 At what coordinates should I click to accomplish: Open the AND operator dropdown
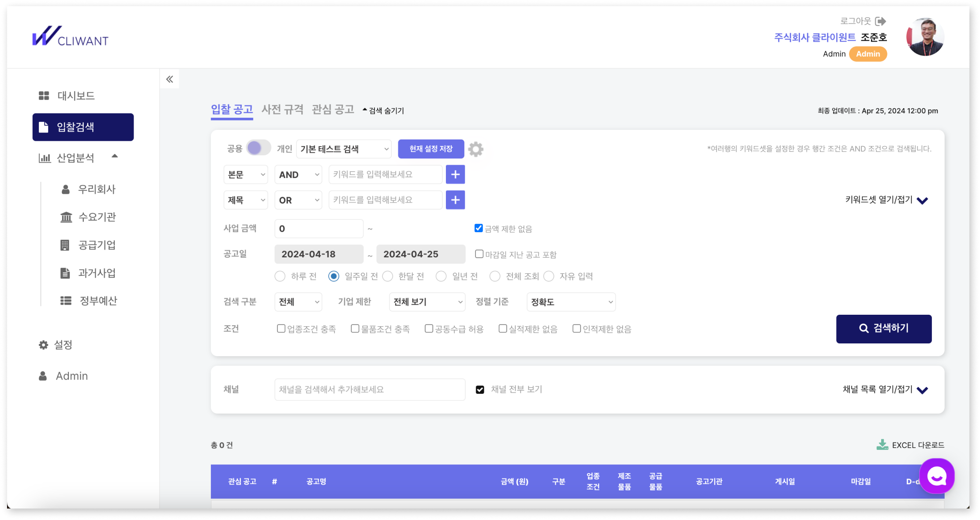pyautogui.click(x=298, y=175)
